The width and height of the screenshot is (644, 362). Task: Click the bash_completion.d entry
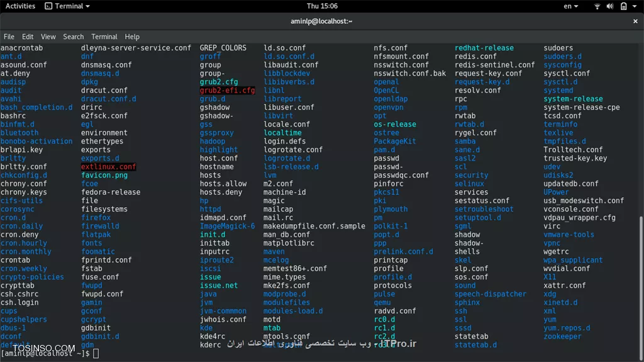[36, 108]
